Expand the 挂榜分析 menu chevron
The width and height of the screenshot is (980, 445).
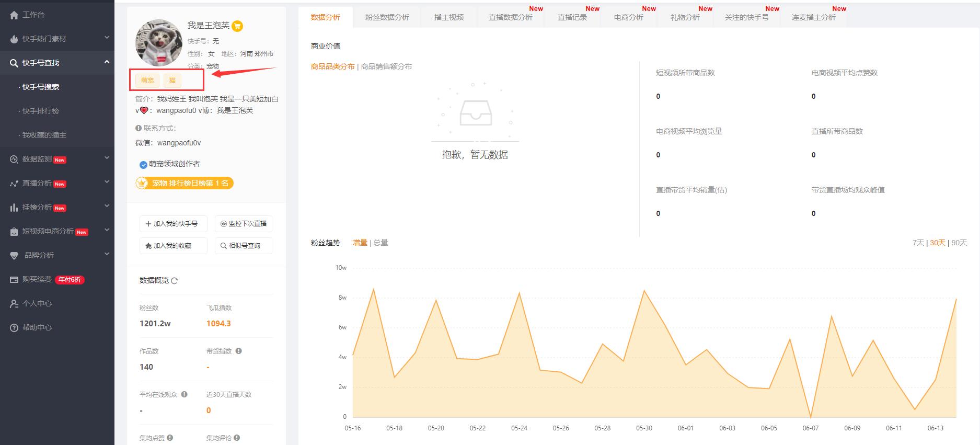tap(107, 206)
